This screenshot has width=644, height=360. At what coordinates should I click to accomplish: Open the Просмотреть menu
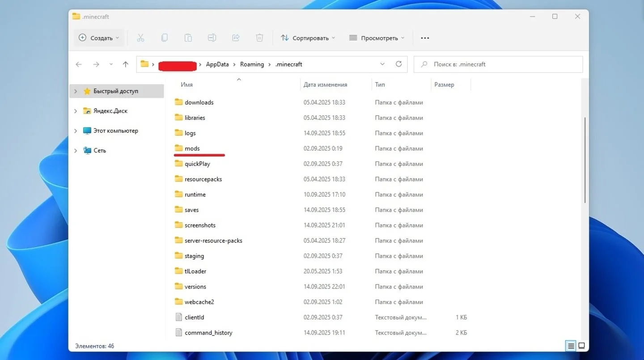(x=376, y=38)
